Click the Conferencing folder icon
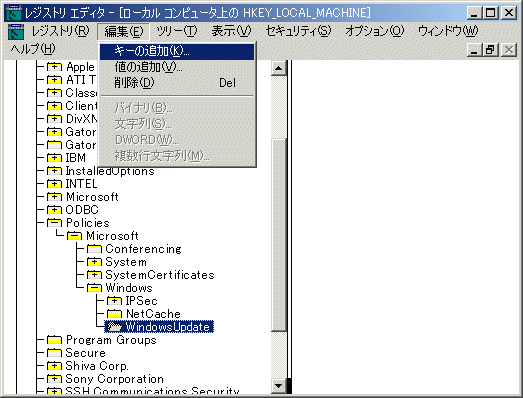This screenshot has height=398, width=523. point(94,249)
